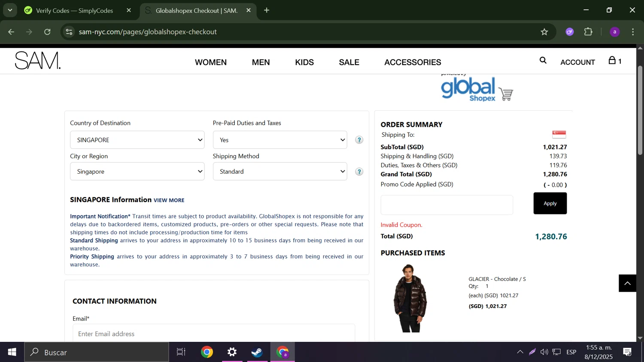Click the GLACIER jacket product thumbnail
The height and width of the screenshot is (362, 644).
pyautogui.click(x=410, y=298)
